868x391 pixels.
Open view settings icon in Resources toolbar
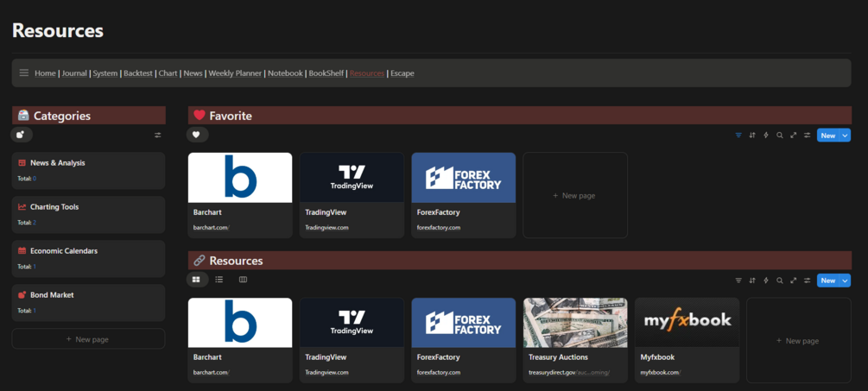[807, 281]
